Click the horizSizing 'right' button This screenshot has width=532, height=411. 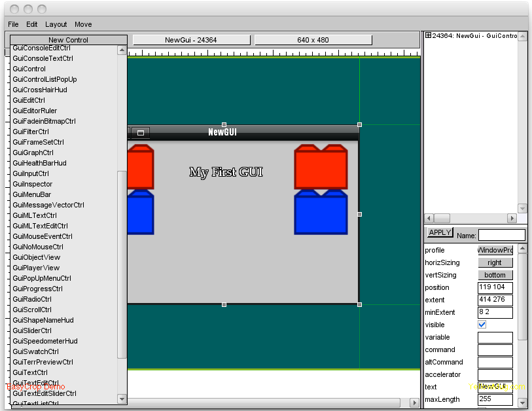click(x=495, y=262)
